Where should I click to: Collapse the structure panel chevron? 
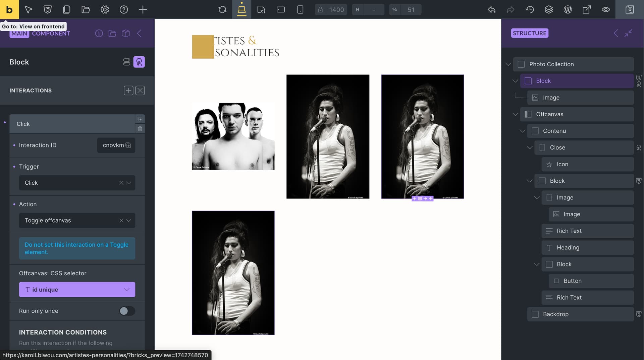pos(616,33)
